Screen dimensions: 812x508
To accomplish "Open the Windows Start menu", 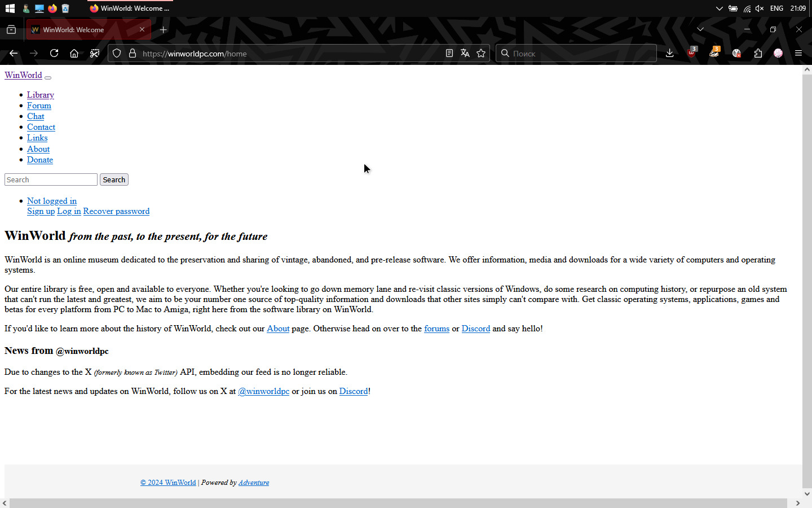I will 10,8.
